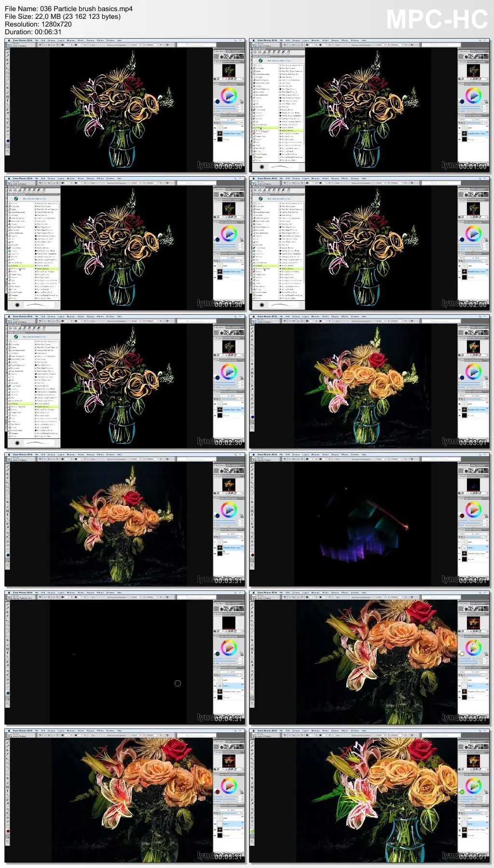Open the Layers menu in the 00:03:01 frame
This screenshot has width=494, height=868.
coord(306,317)
